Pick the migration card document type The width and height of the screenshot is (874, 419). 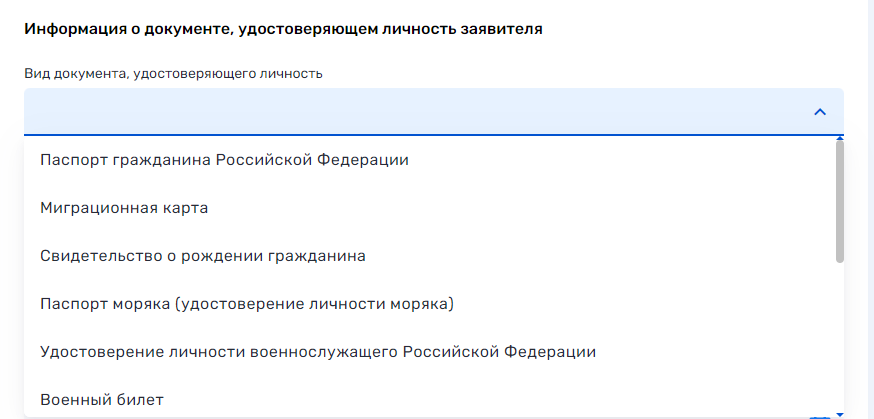point(124,208)
